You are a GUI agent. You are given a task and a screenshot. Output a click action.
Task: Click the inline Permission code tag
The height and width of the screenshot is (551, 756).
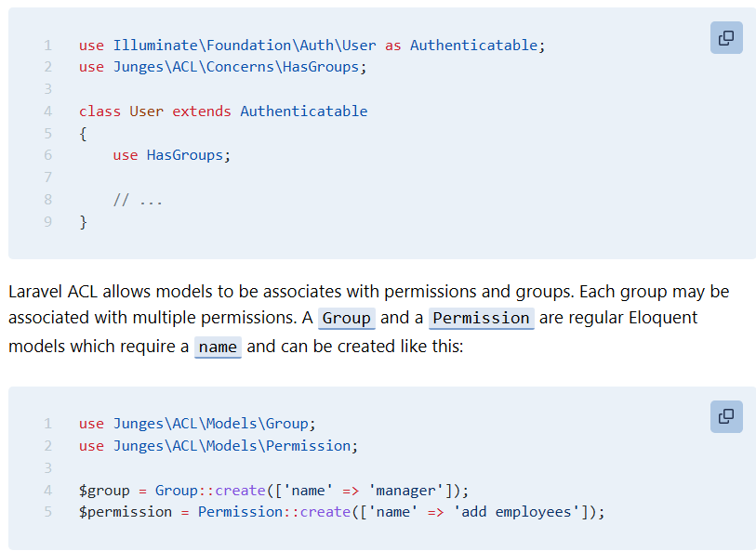click(481, 318)
